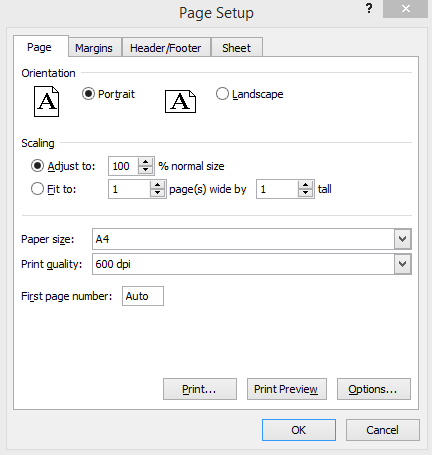Go to the Sheet tab
Viewport: 432px width, 455px height.
click(236, 48)
